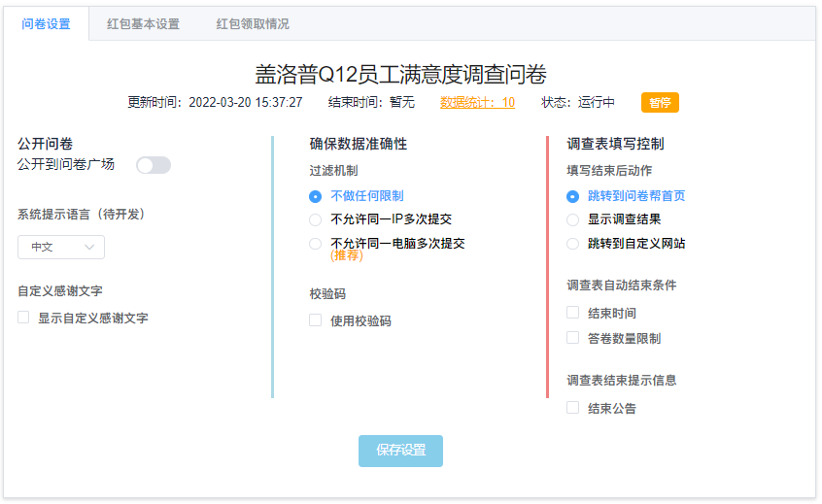Screen dimensions: 822x504
Task: Open the 数据统计: 10 link
Action: [x=477, y=102]
